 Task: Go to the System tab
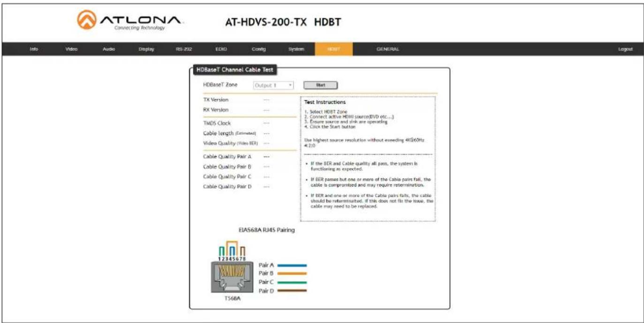296,49
